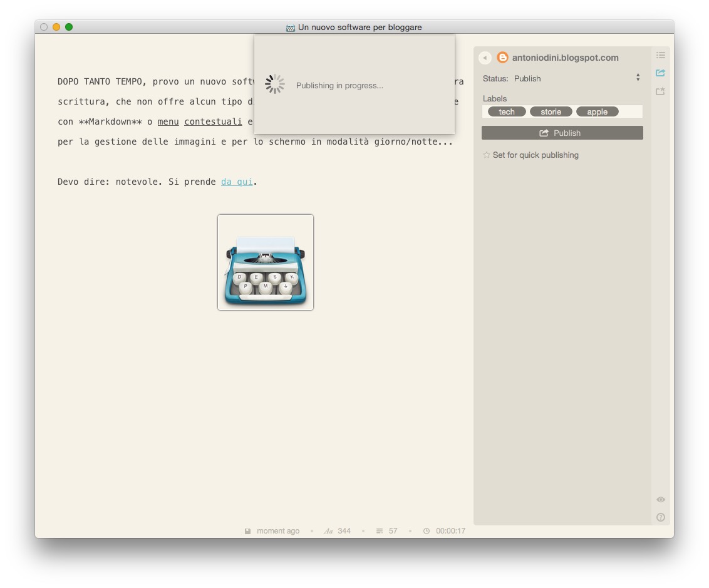Click the window title 'Un nuovo software per bloggare'
This screenshot has width=709, height=588.
tap(360, 27)
